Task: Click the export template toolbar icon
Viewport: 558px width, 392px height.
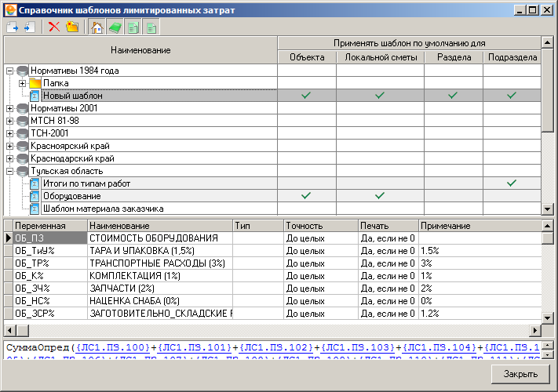Action: [12, 27]
